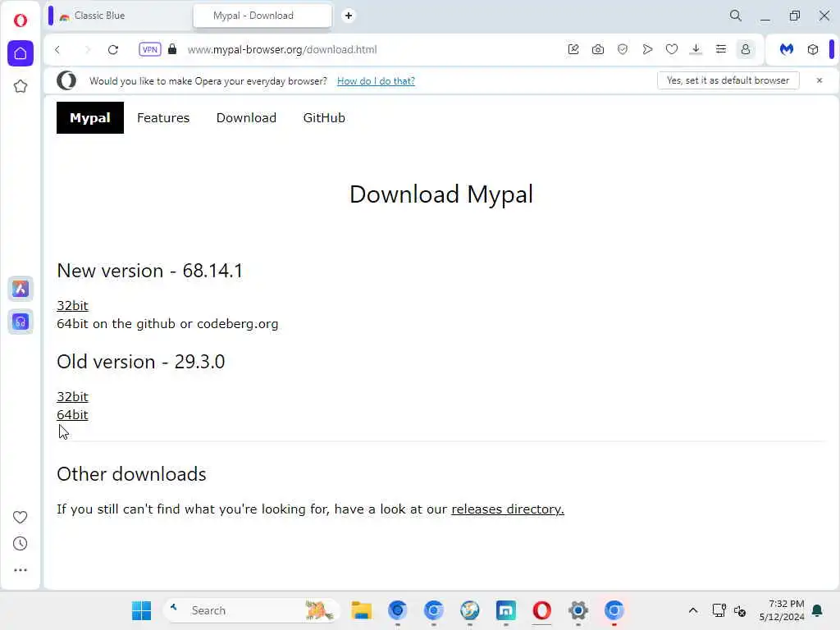The image size is (840, 630).
Task: Reload the current page
Action: click(x=113, y=50)
